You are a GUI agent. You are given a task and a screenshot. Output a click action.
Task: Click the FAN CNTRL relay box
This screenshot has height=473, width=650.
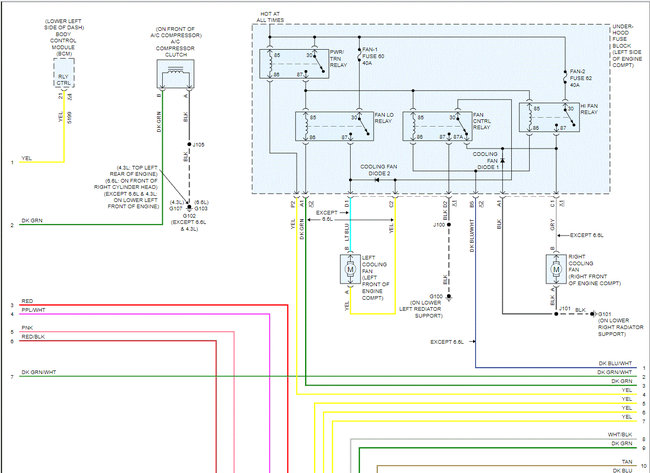click(438, 126)
